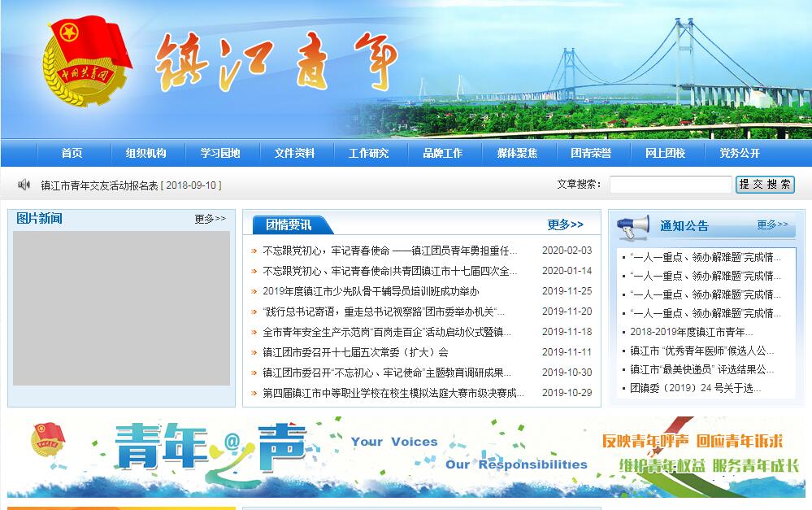812x510 pixels.
Task: Select 学习园地 from the navigation bar
Action: click(x=220, y=153)
